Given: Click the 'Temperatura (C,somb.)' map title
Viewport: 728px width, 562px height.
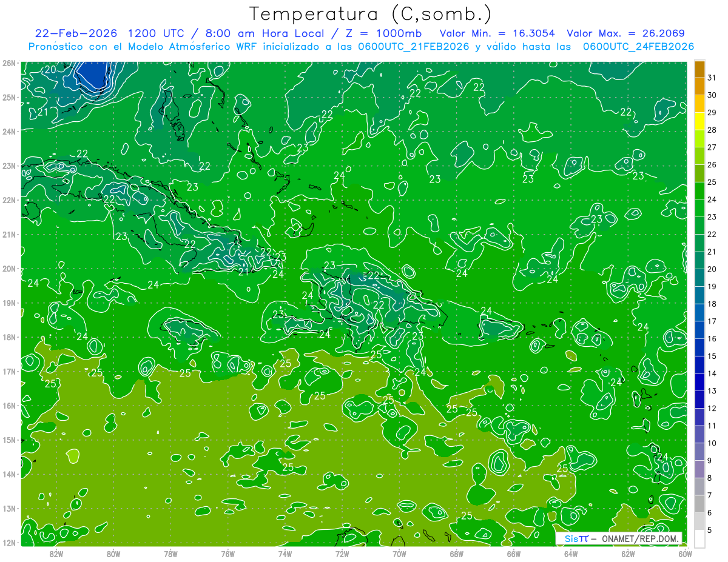Looking at the screenshot, I should tap(371, 14).
